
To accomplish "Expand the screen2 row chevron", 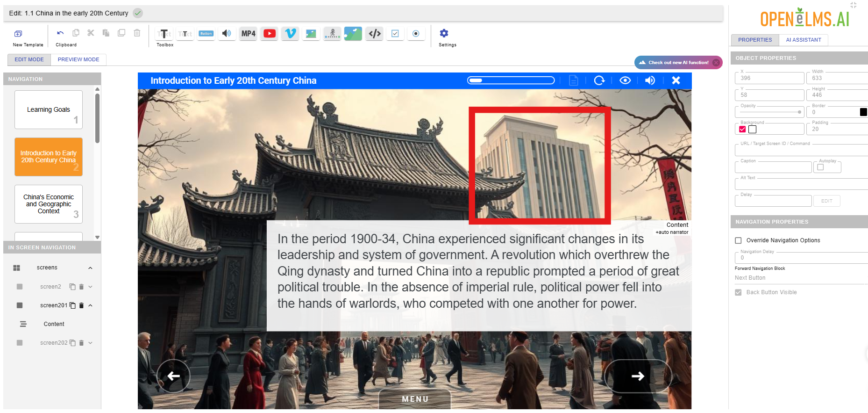I will point(90,287).
